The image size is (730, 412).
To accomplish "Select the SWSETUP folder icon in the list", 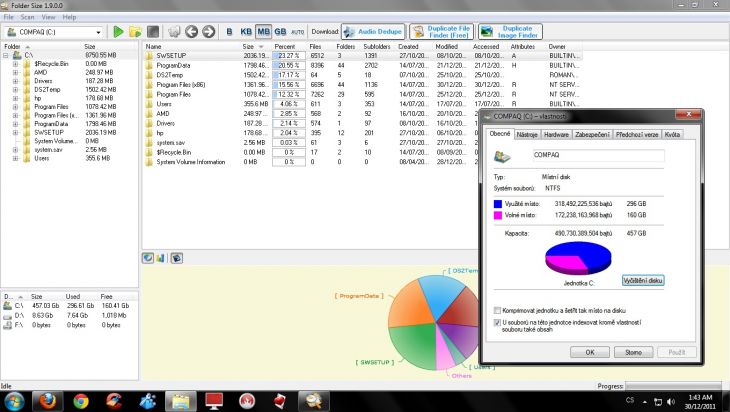I will [x=149, y=55].
